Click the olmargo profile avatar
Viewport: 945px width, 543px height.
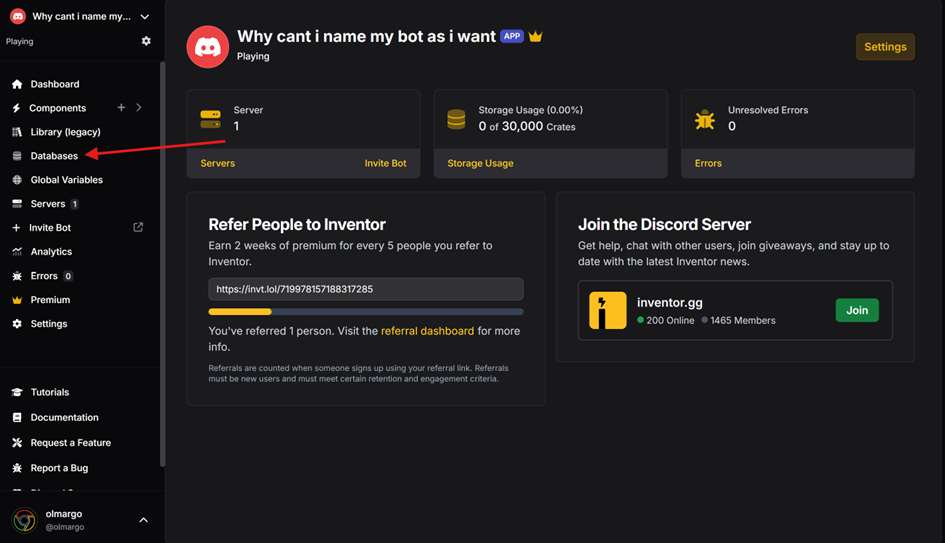click(25, 520)
